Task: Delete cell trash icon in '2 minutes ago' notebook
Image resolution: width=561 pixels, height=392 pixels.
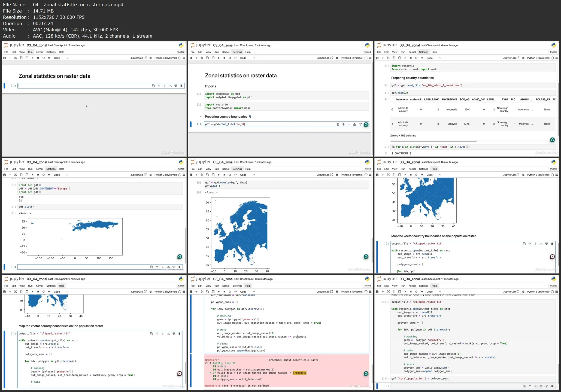Action: click(181, 86)
